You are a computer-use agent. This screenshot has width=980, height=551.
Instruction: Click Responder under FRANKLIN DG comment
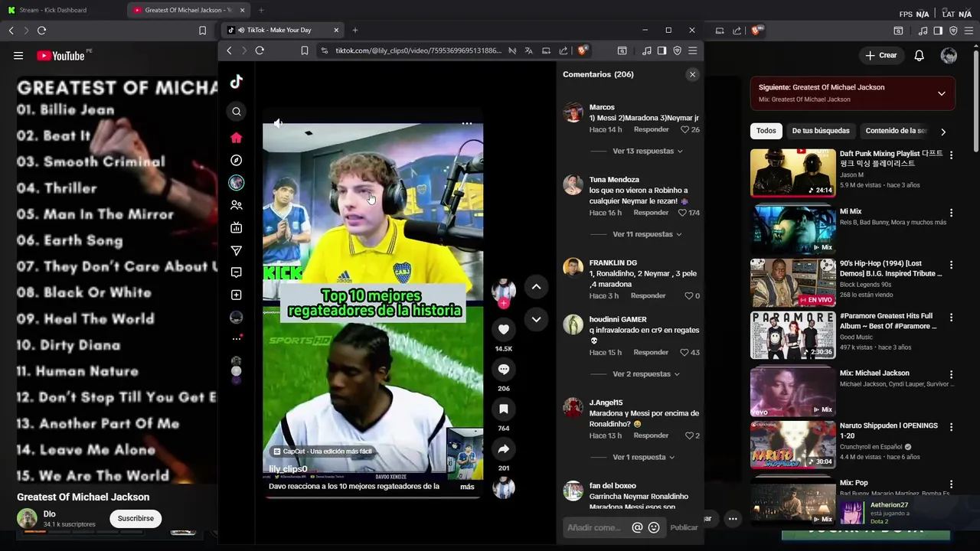(648, 296)
